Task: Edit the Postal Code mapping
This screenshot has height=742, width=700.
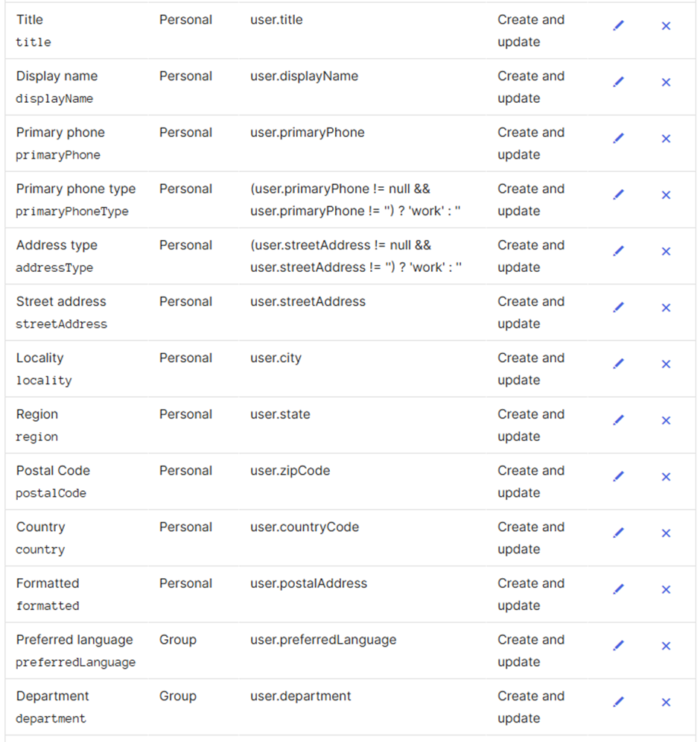Action: click(x=618, y=476)
